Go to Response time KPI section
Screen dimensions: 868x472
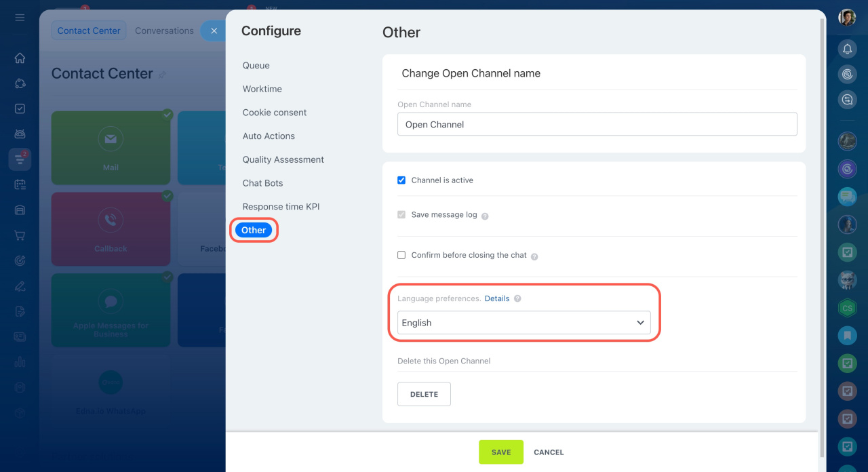281,207
